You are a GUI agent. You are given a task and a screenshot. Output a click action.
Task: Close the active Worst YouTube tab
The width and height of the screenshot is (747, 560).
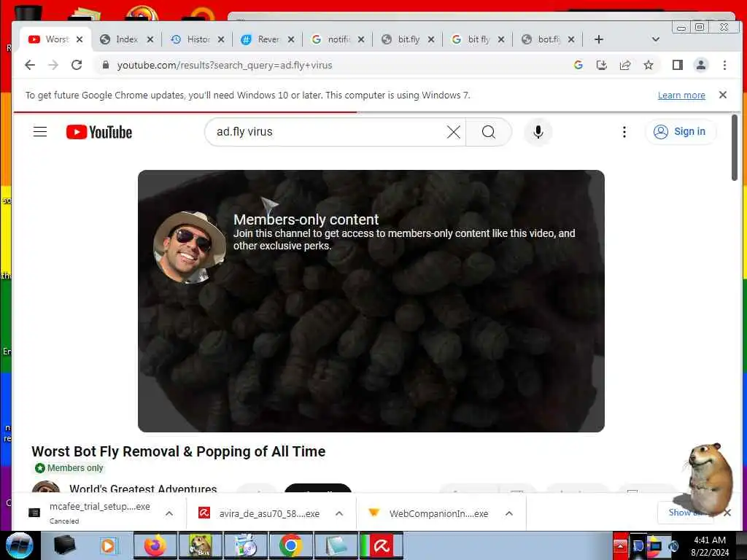80,39
